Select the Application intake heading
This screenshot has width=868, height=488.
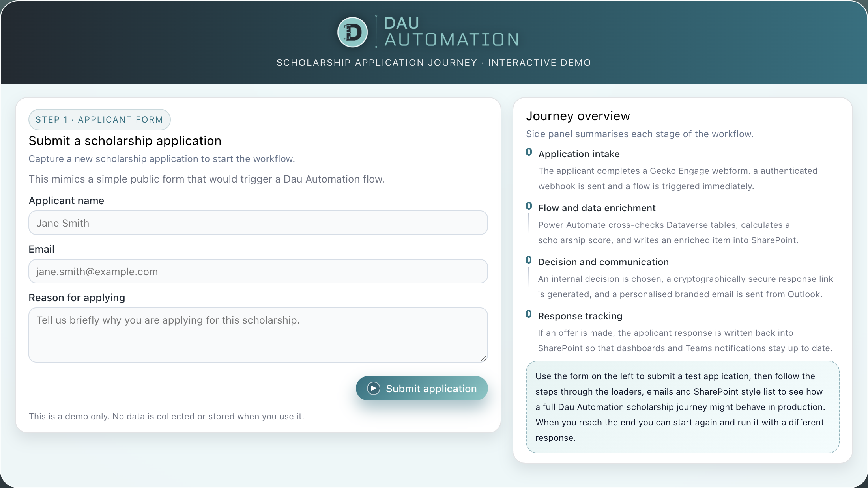click(579, 154)
